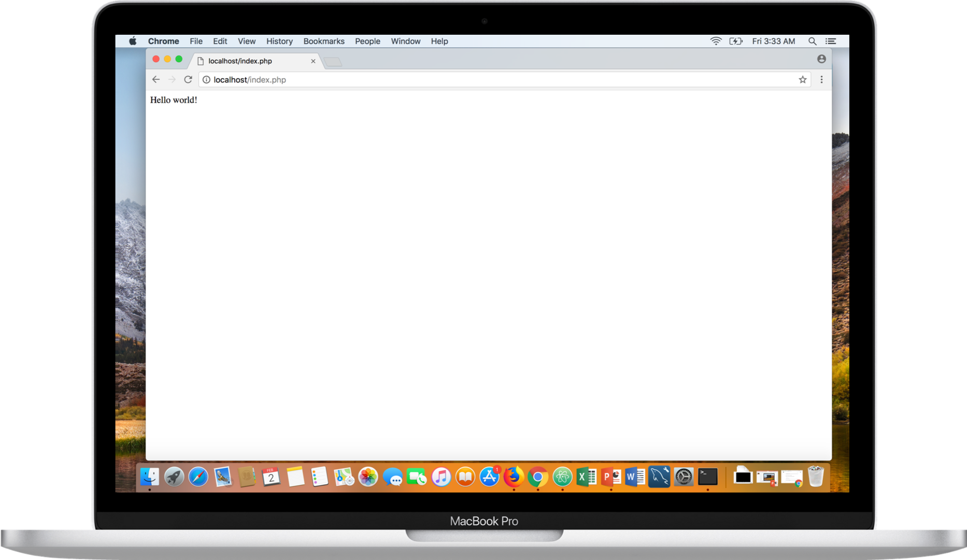This screenshot has width=967, height=560.
Task: Open the History menu
Action: pyautogui.click(x=279, y=41)
